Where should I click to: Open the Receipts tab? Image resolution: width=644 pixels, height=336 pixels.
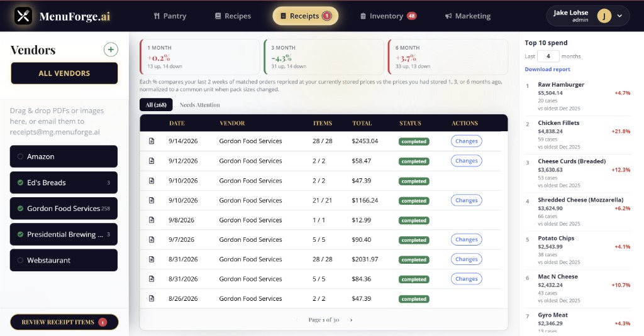point(306,16)
